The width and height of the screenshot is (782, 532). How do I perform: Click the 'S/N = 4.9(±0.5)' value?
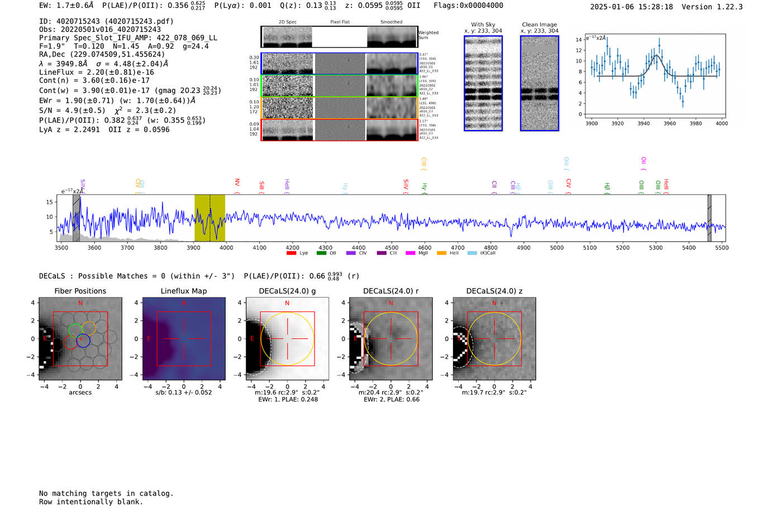72,111
